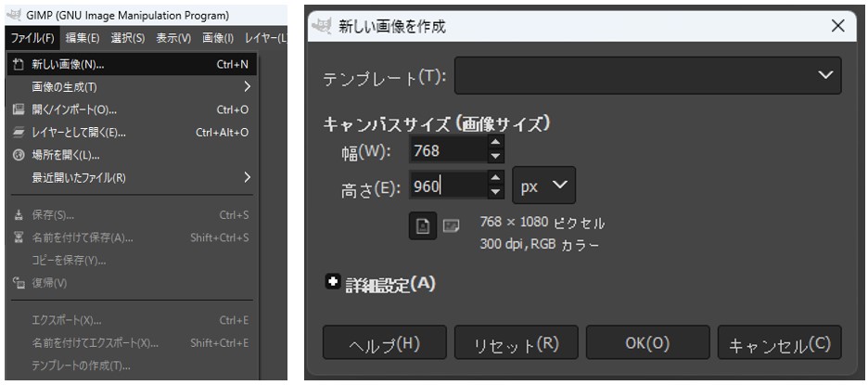
Task: Click the Wilber icon in 新しい画像を作成 dialog
Action: [322, 25]
